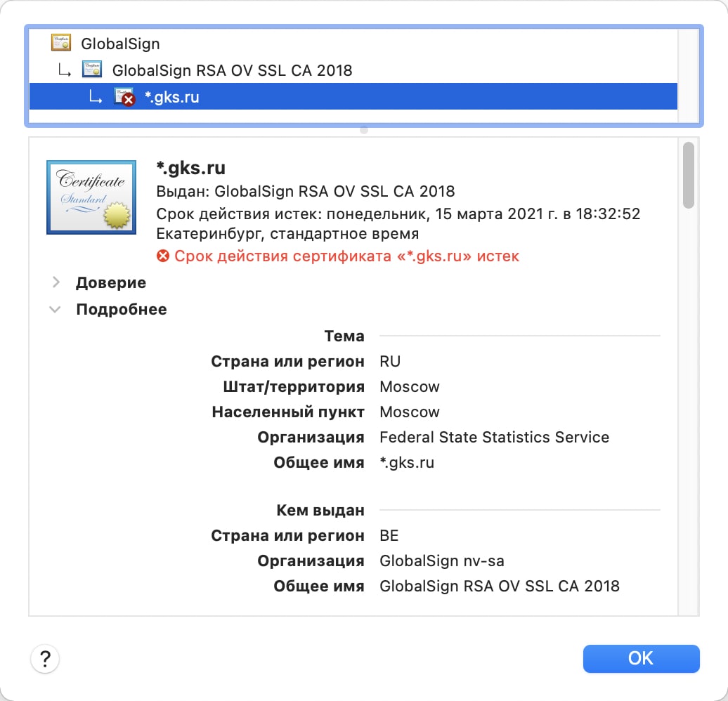Confirm the dialog with the OK button

pos(641,658)
